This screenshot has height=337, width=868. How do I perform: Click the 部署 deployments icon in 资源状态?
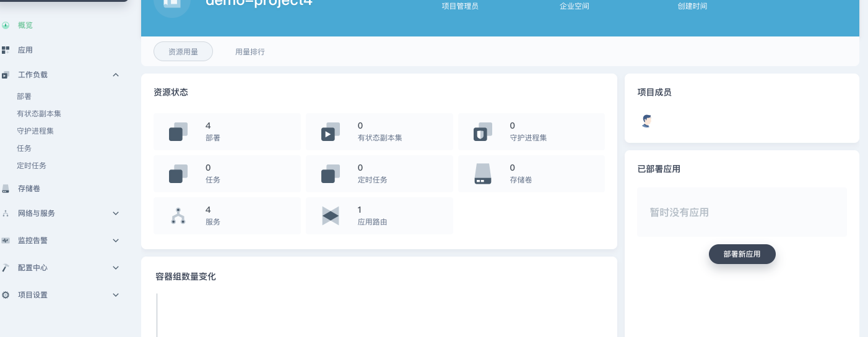pyautogui.click(x=178, y=132)
